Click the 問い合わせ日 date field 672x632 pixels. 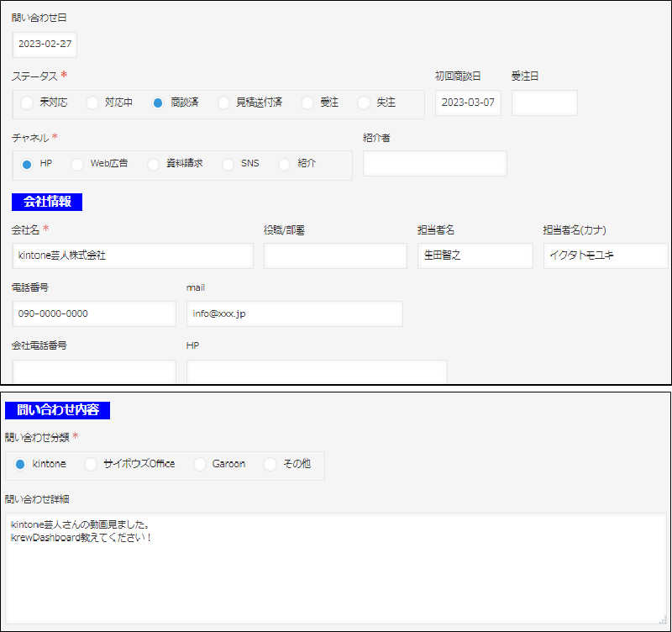pyautogui.click(x=45, y=45)
